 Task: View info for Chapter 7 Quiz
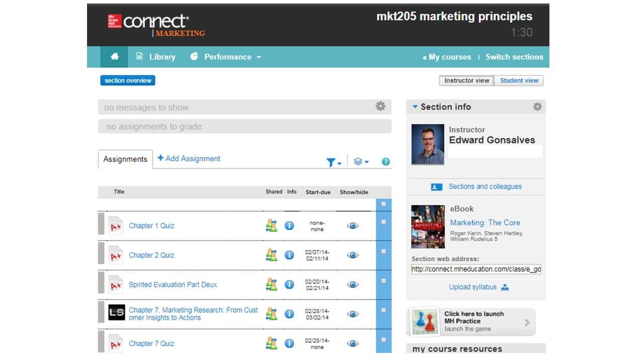coord(289,343)
